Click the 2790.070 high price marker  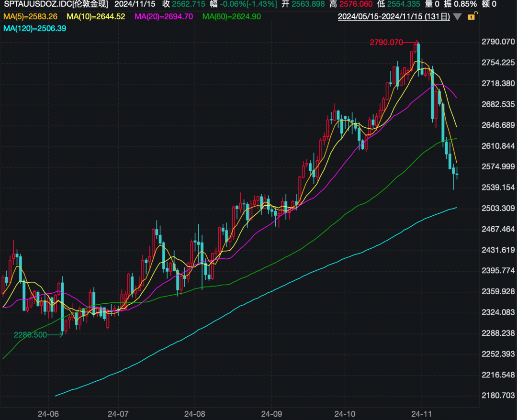pyautogui.click(x=387, y=43)
